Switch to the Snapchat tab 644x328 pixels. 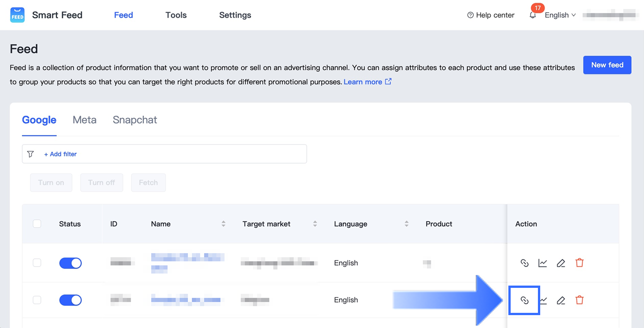point(135,120)
